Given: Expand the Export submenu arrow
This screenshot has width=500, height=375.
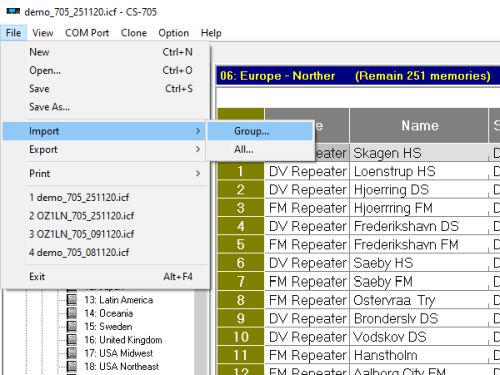Looking at the screenshot, I should [198, 149].
